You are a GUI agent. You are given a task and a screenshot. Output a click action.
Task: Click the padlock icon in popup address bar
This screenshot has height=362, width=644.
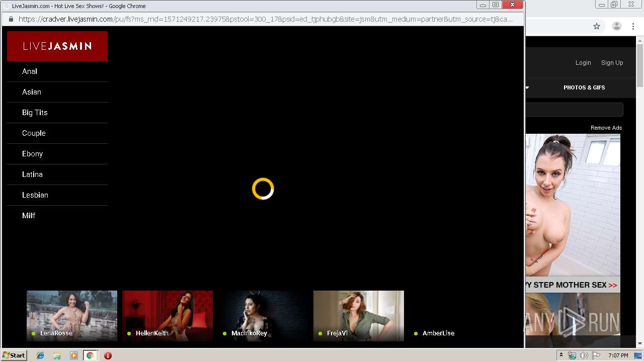(11, 19)
